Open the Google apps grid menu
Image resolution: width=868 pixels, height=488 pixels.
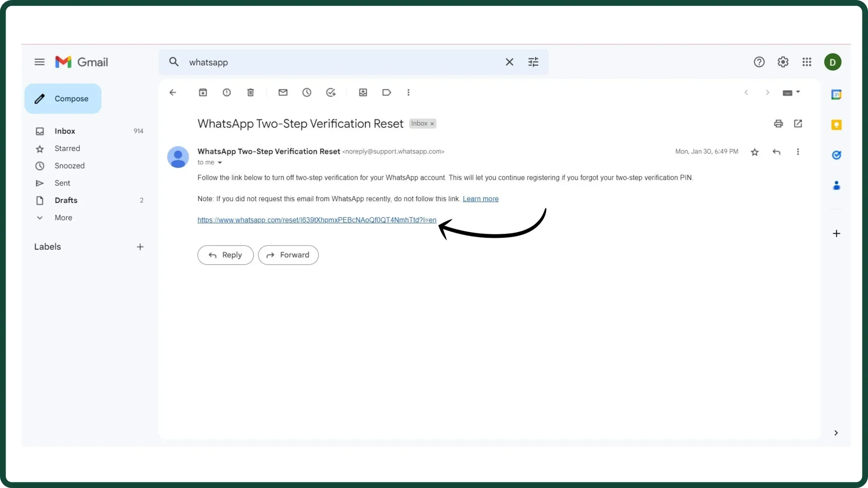tap(806, 62)
